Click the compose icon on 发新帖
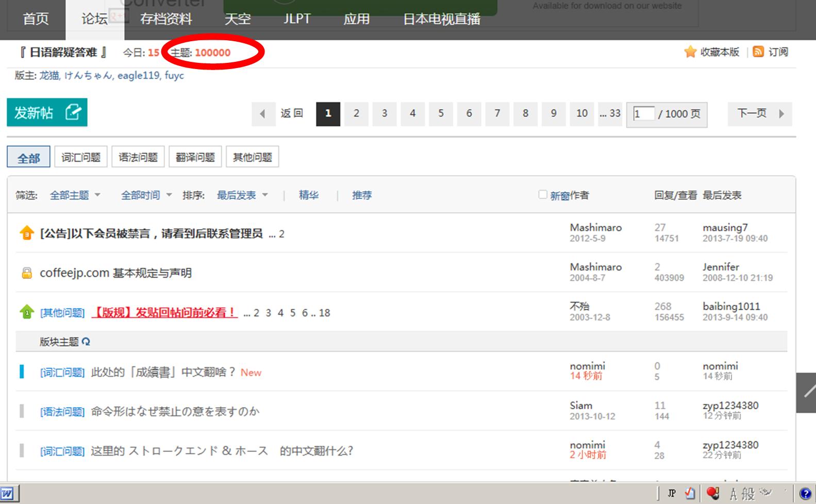 point(73,112)
